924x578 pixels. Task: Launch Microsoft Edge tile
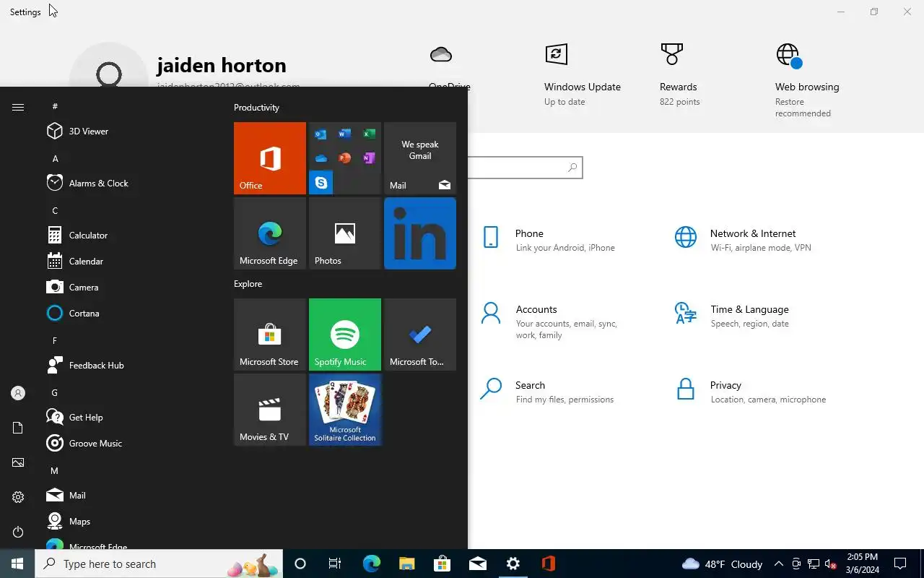[270, 233]
